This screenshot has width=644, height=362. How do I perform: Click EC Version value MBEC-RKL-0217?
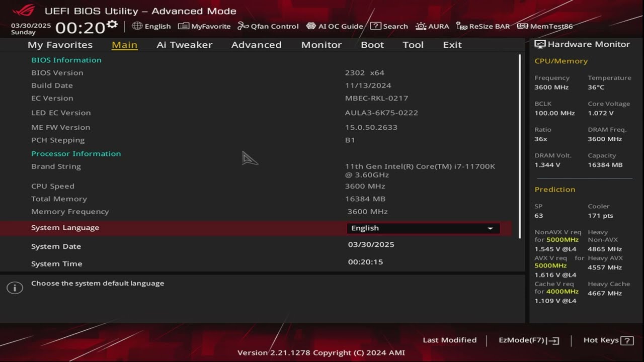click(376, 98)
